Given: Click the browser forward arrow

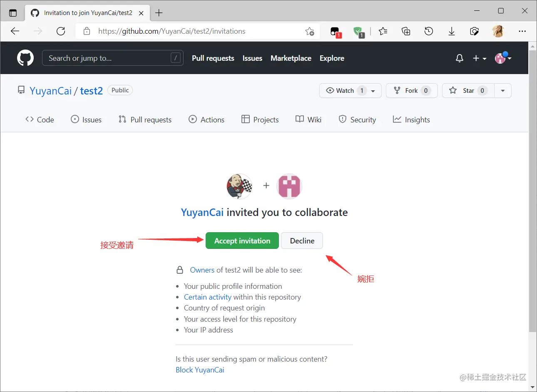Looking at the screenshot, I should pos(38,31).
